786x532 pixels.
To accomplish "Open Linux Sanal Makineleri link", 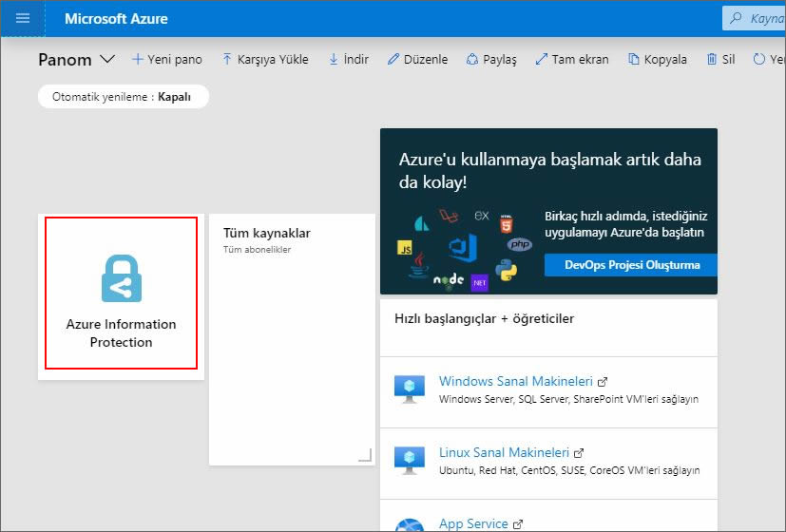I will click(x=505, y=452).
